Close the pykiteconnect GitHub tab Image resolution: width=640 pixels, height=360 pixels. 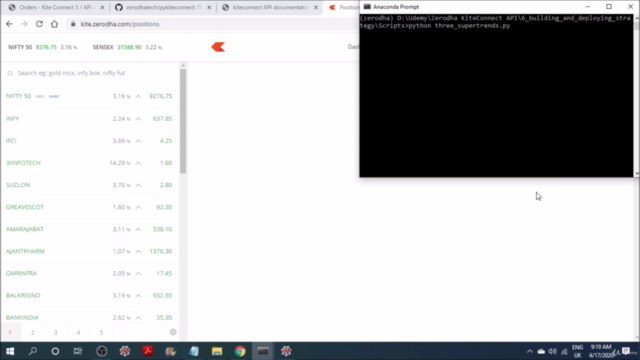(x=209, y=7)
